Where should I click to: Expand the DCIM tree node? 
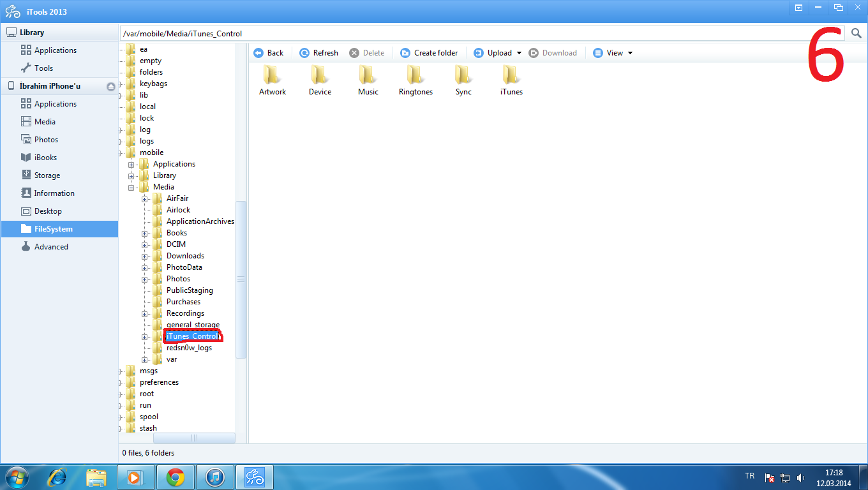point(145,245)
